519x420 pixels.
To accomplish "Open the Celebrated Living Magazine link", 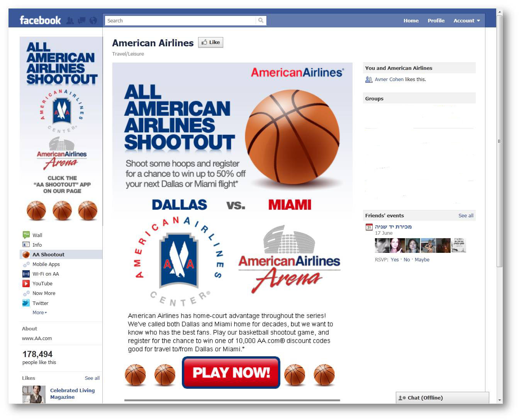I will (x=72, y=394).
